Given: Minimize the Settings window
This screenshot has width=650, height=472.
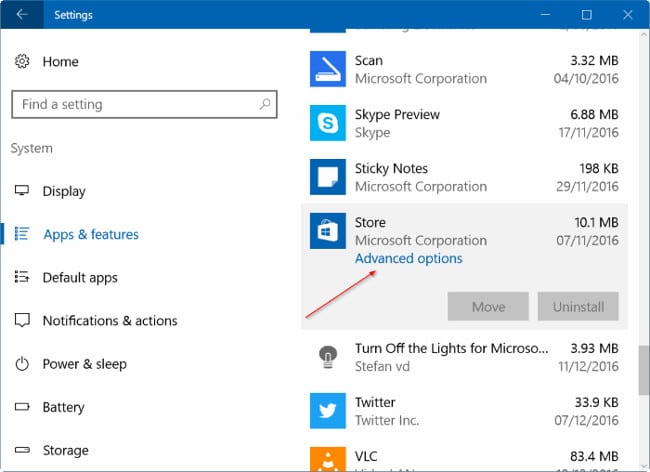Looking at the screenshot, I should pyautogui.click(x=545, y=15).
